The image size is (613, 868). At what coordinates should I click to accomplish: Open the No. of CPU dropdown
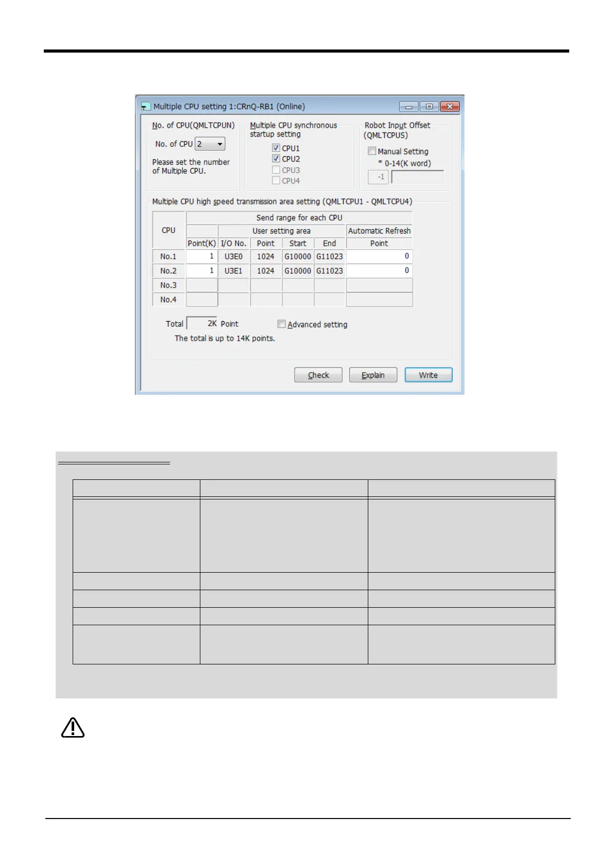[x=210, y=144]
